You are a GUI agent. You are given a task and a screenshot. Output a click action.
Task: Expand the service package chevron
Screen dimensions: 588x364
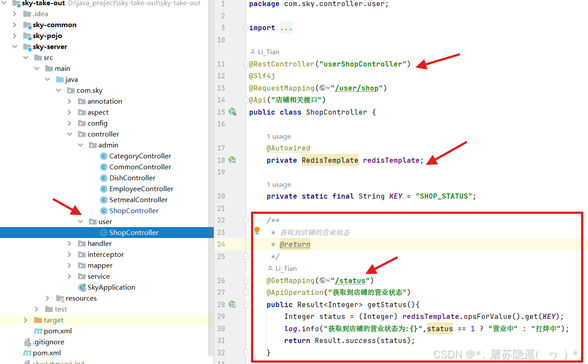pyautogui.click(x=70, y=276)
